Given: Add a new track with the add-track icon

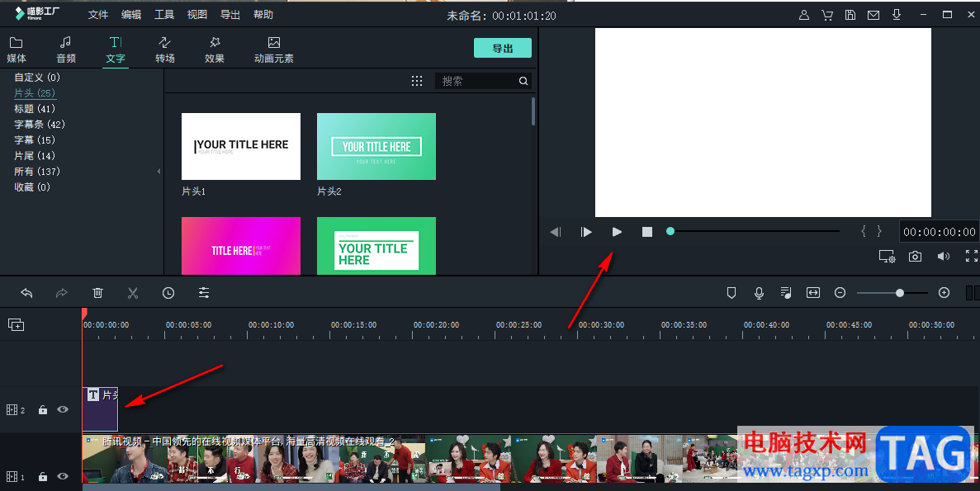Looking at the screenshot, I should 17,325.
